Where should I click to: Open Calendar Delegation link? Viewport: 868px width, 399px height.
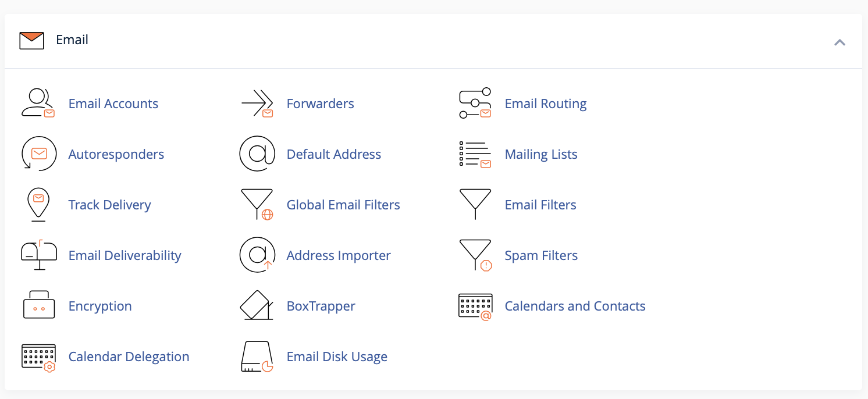pos(129,357)
